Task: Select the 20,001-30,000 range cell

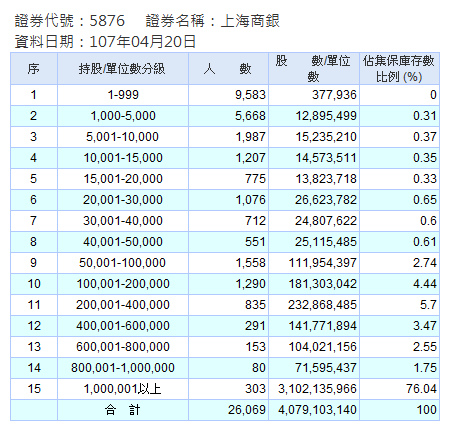Action: coord(123,200)
